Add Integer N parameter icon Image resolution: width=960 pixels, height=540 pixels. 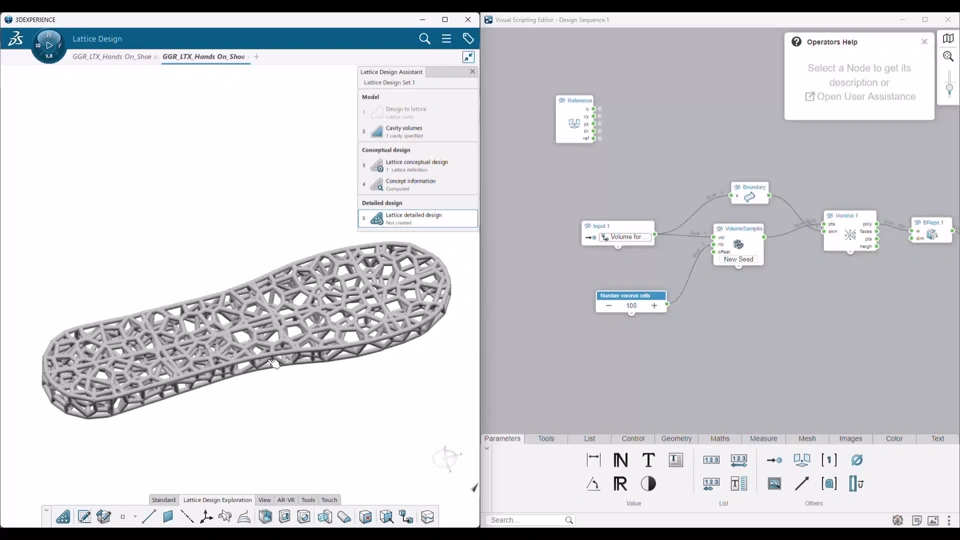(x=620, y=460)
